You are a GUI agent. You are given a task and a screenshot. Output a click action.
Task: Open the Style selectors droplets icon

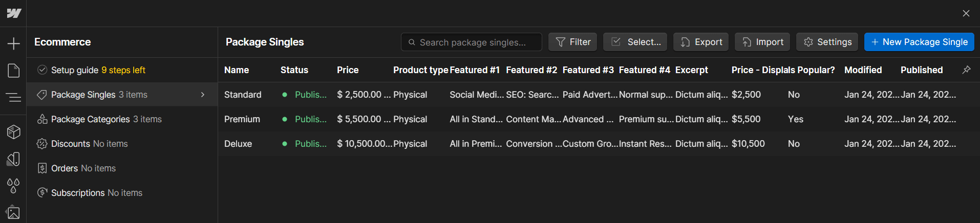pos(14,185)
